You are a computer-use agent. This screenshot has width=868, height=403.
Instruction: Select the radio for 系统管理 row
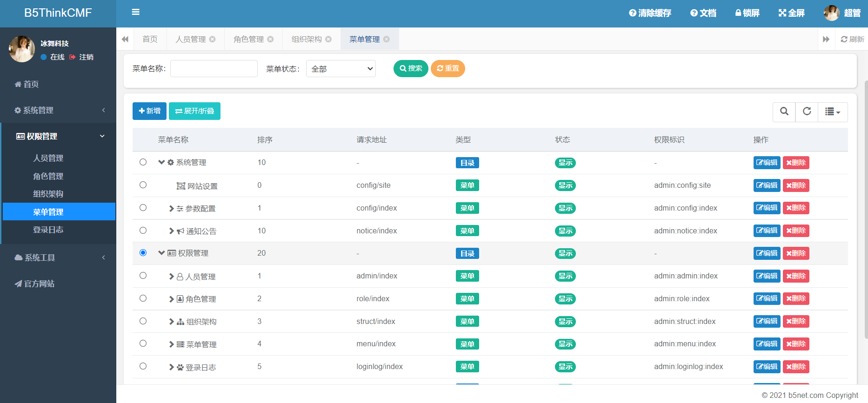pyautogui.click(x=143, y=162)
